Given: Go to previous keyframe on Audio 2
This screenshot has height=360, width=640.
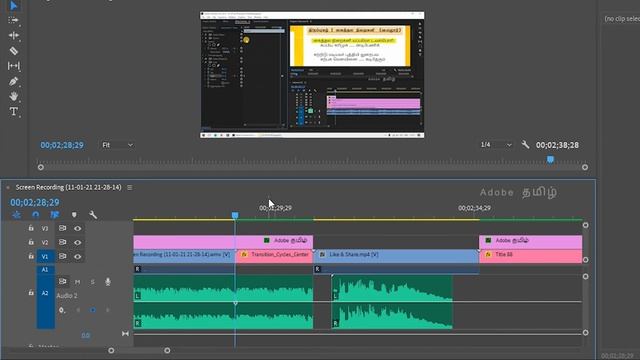Looking at the screenshot, I should click(x=78, y=310).
